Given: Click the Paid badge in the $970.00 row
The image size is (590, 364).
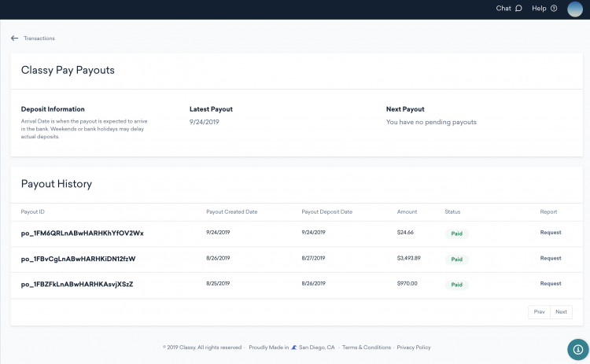Looking at the screenshot, I should [457, 285].
